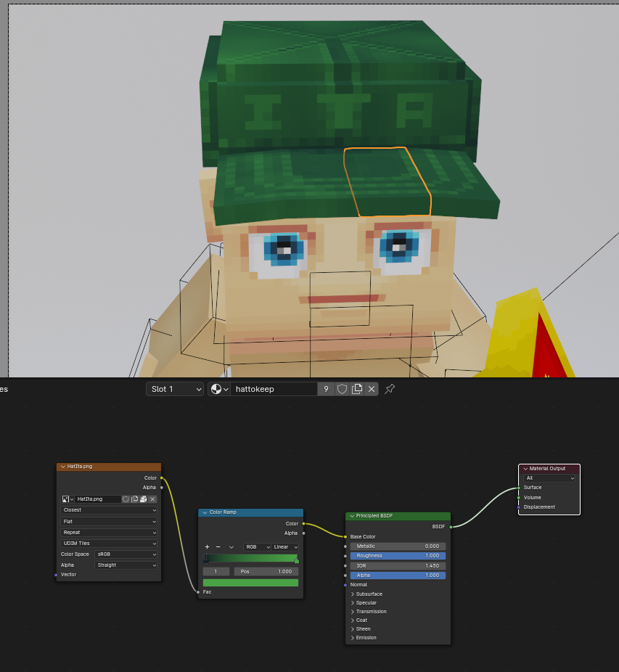Viewport: 619px width, 672px height.
Task: Open the Color Ramp tools menu
Action: click(x=231, y=547)
